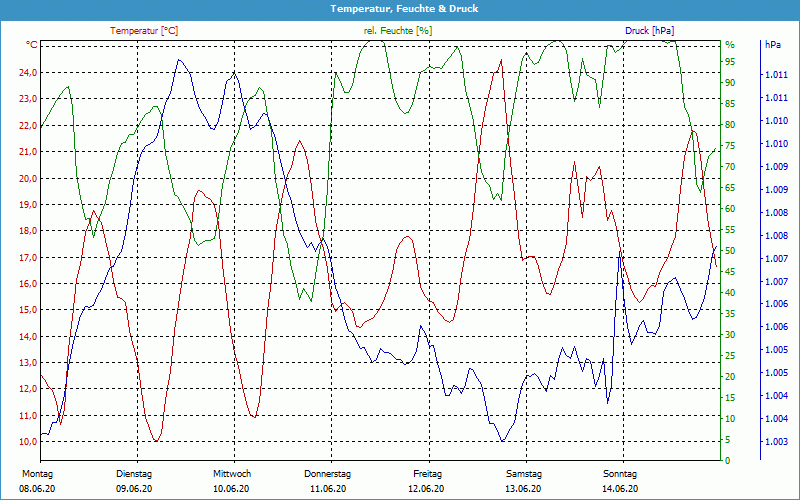
Task: Click the green '85' humidity axis value
Action: point(730,104)
